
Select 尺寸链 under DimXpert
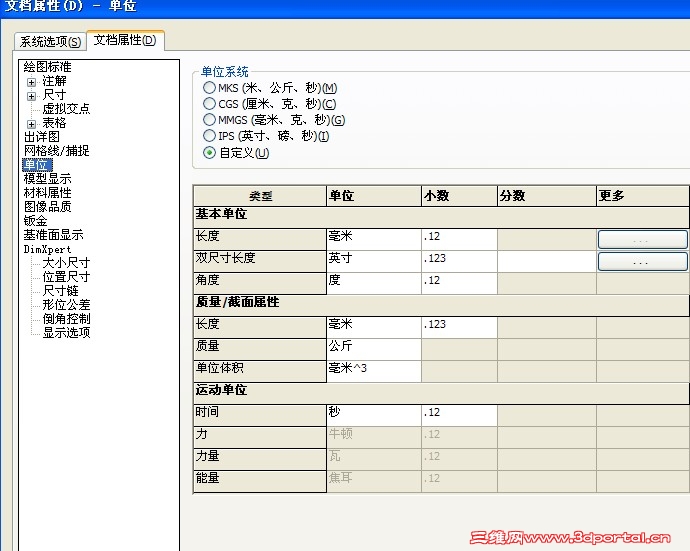pos(60,291)
